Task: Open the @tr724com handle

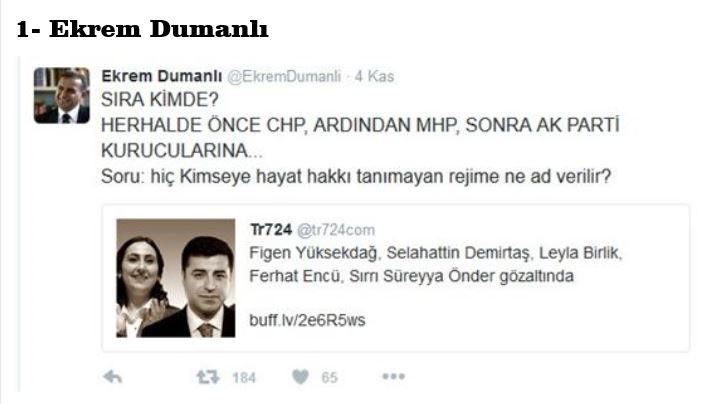Action: point(336,230)
